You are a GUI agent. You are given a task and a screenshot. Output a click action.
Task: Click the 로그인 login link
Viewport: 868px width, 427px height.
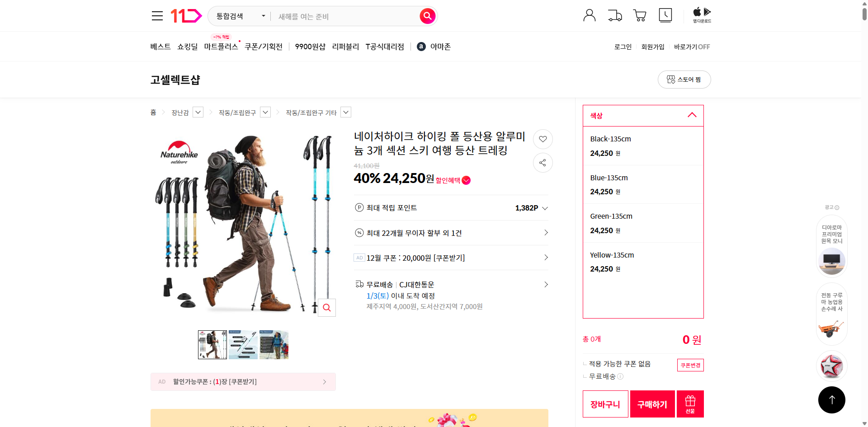[623, 47]
